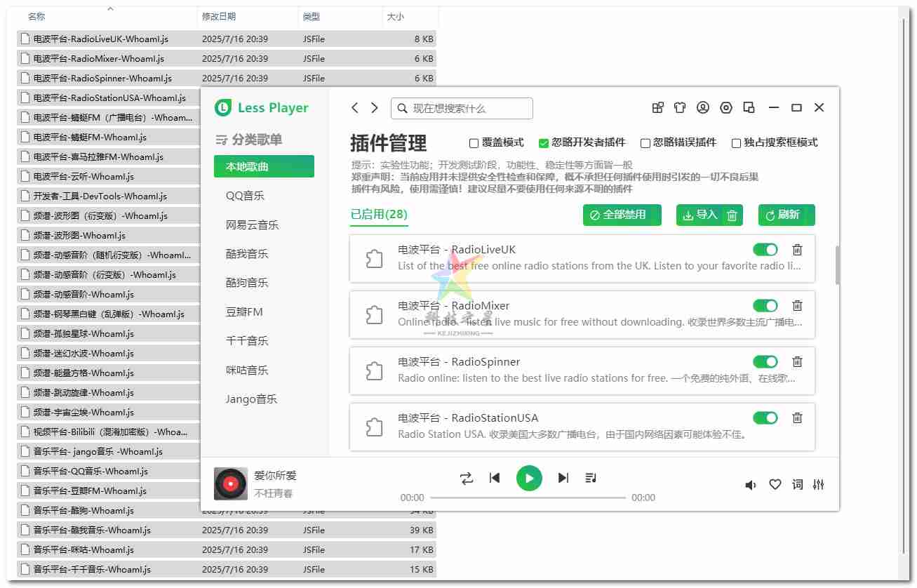Screen dimensions: 917x588
Task: Click the 刷新 refresh button
Action: pos(787,215)
